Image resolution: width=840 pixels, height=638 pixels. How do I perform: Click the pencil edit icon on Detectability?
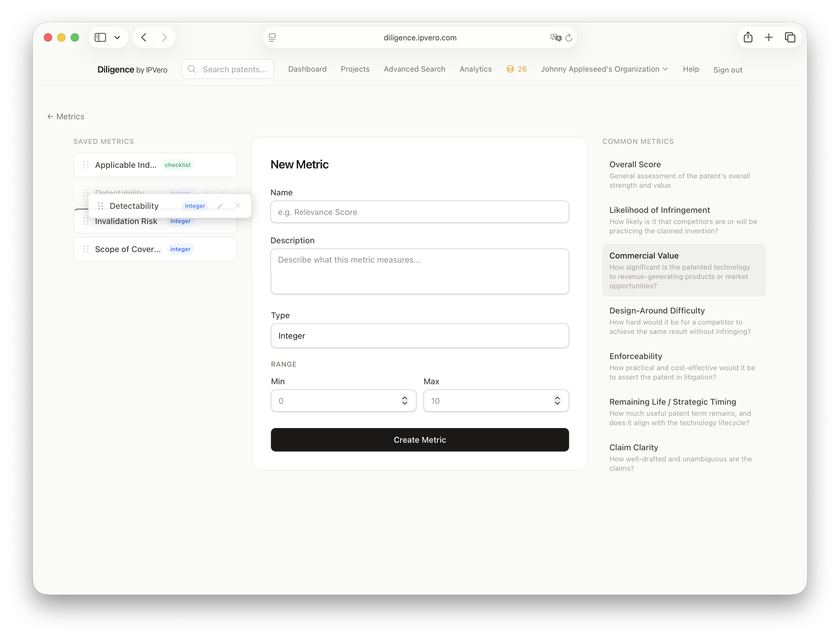coord(220,206)
